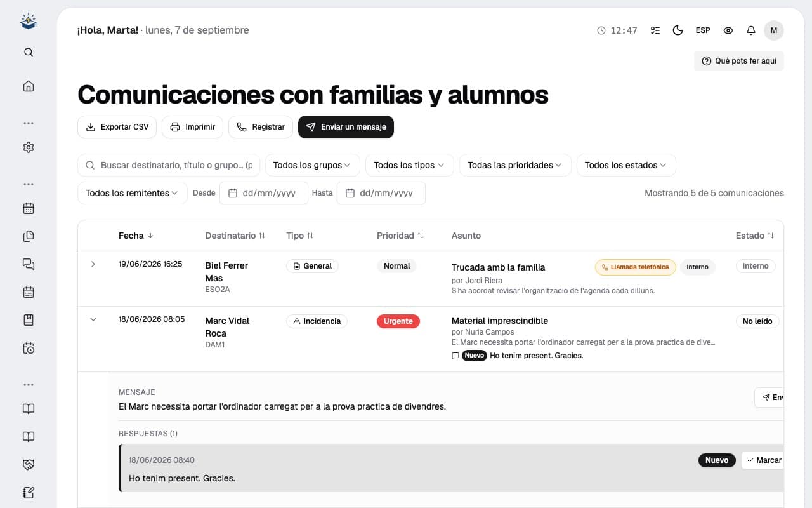
Task: Collapse the Marc Vidal Roca row
Action: [x=93, y=319]
